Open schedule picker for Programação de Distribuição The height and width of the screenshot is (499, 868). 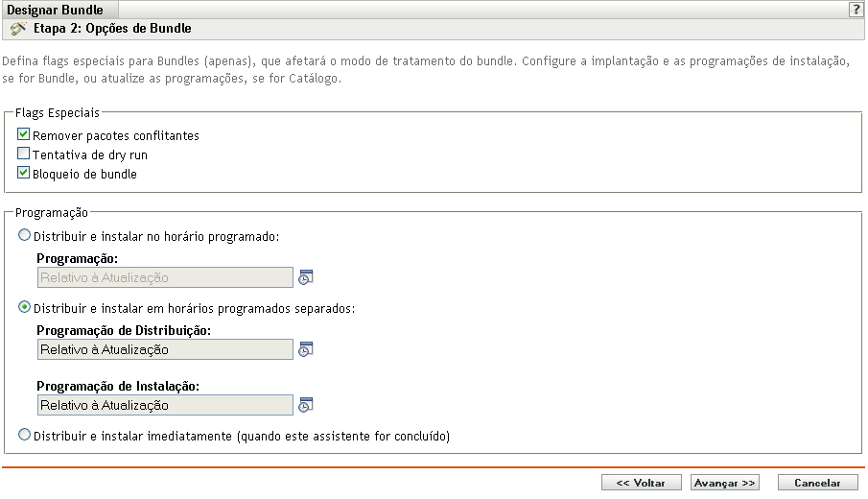[306, 349]
